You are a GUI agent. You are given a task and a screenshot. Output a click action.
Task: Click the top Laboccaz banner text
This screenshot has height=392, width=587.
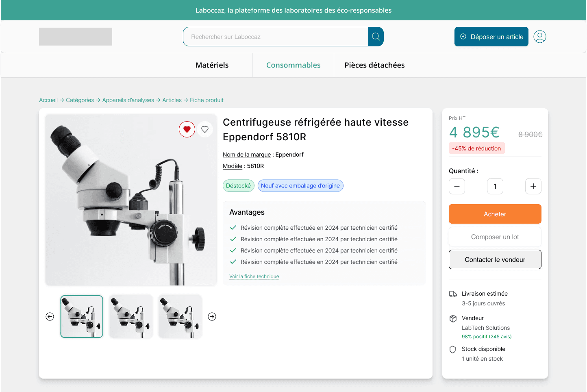point(293,10)
